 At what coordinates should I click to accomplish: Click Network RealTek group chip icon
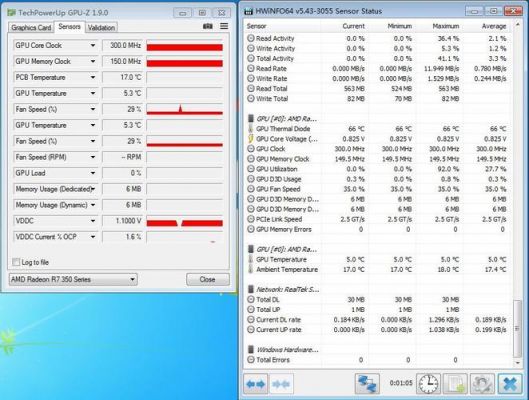click(x=251, y=289)
